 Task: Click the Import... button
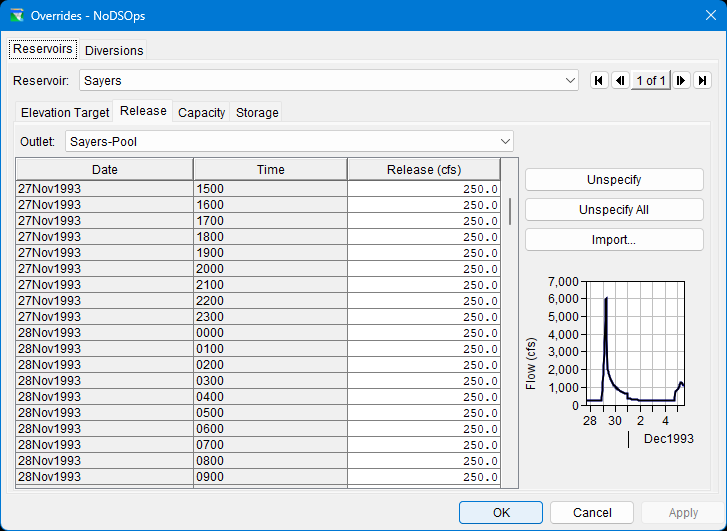point(614,240)
